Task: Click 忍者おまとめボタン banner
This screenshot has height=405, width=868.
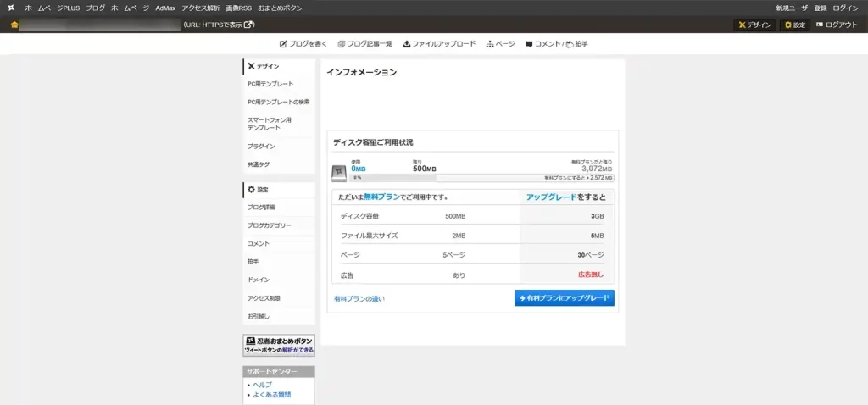Action: pyautogui.click(x=279, y=345)
